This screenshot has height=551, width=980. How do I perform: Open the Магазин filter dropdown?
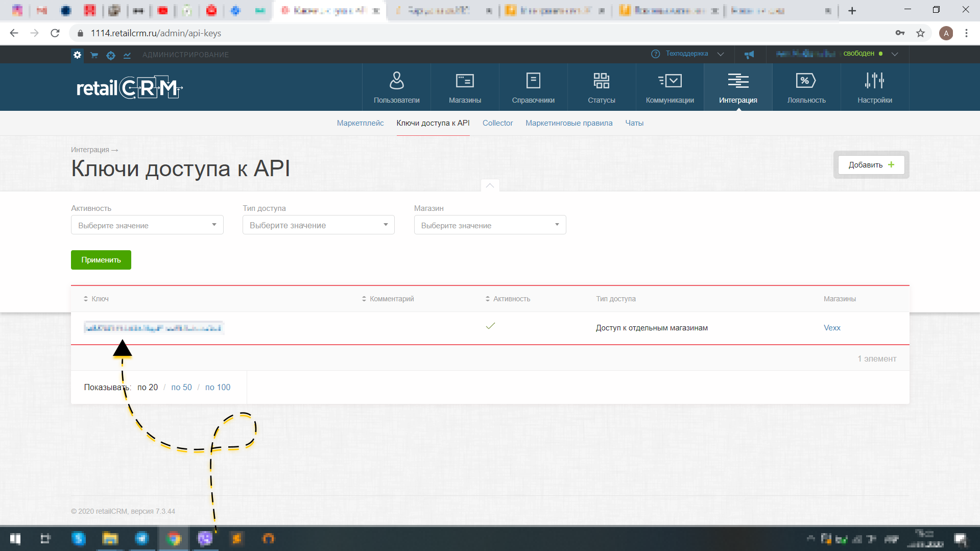pyautogui.click(x=489, y=225)
